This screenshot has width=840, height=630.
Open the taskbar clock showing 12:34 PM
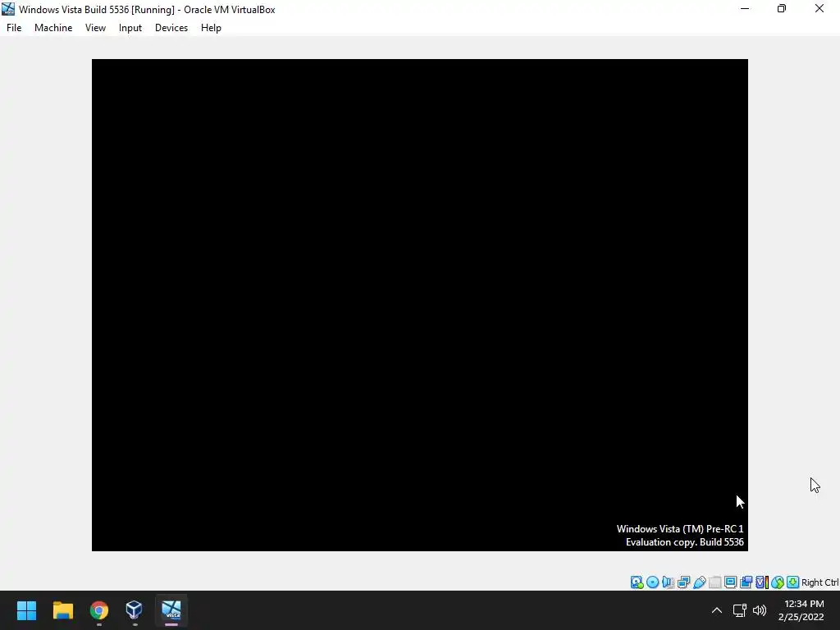tap(801, 610)
